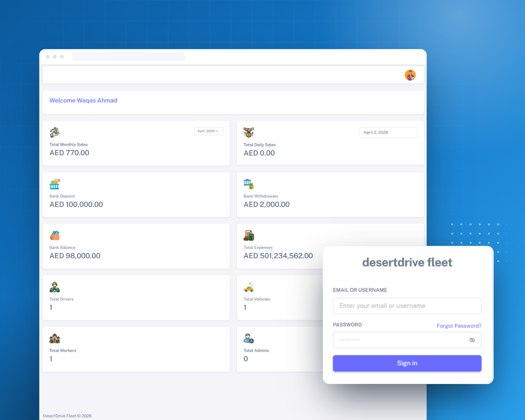Click the Total Drivers label
Screen dimensions: 525x420
click(61, 299)
